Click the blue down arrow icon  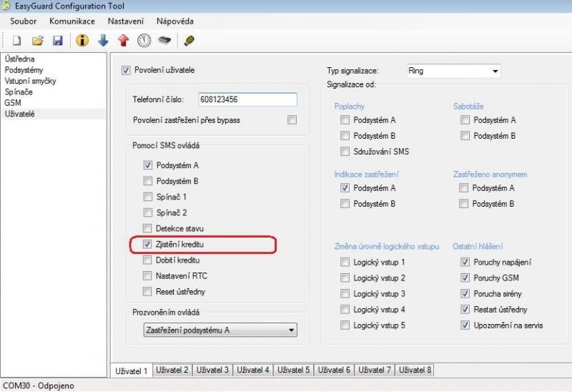[x=103, y=41]
